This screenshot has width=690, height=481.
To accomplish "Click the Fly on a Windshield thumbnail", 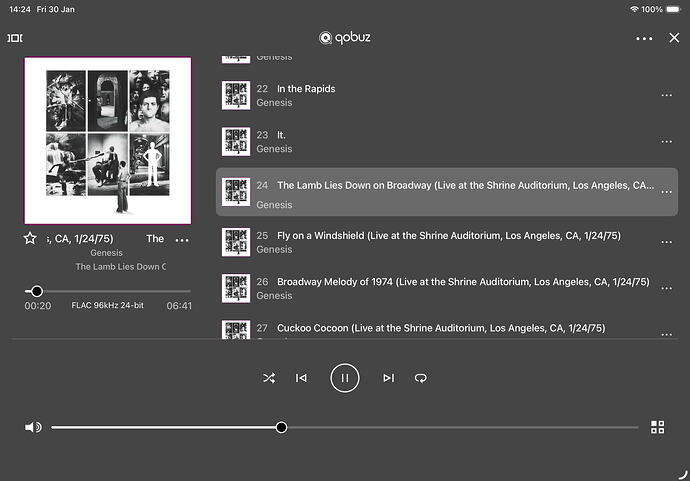I will [x=236, y=242].
